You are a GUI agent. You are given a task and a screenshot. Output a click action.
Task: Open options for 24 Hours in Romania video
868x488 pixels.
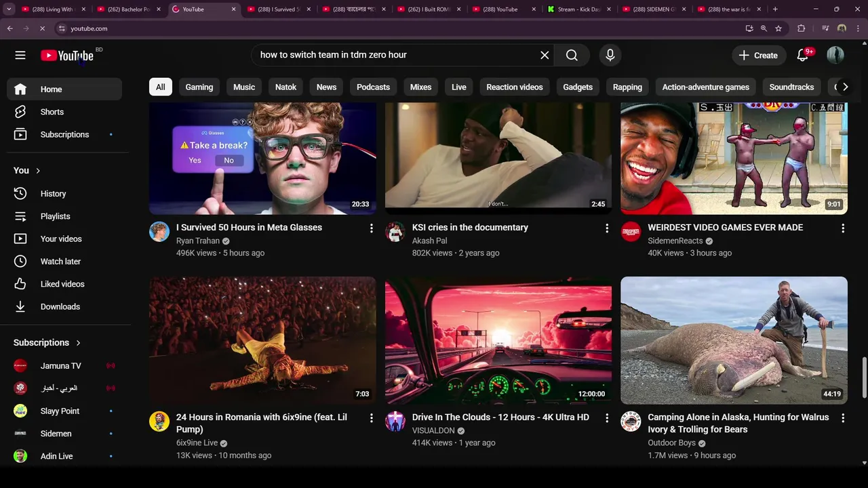(371, 418)
